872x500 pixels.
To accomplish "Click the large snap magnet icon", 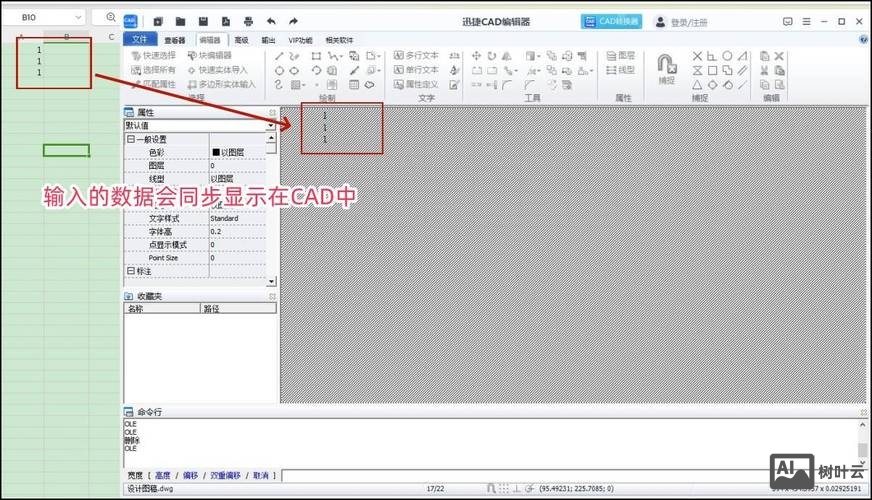I will (666, 64).
